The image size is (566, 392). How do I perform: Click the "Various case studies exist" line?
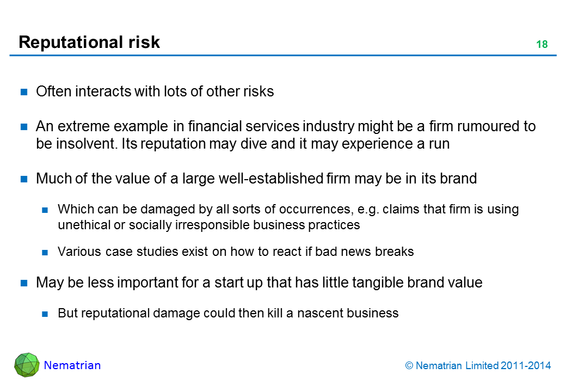pyautogui.click(x=235, y=252)
